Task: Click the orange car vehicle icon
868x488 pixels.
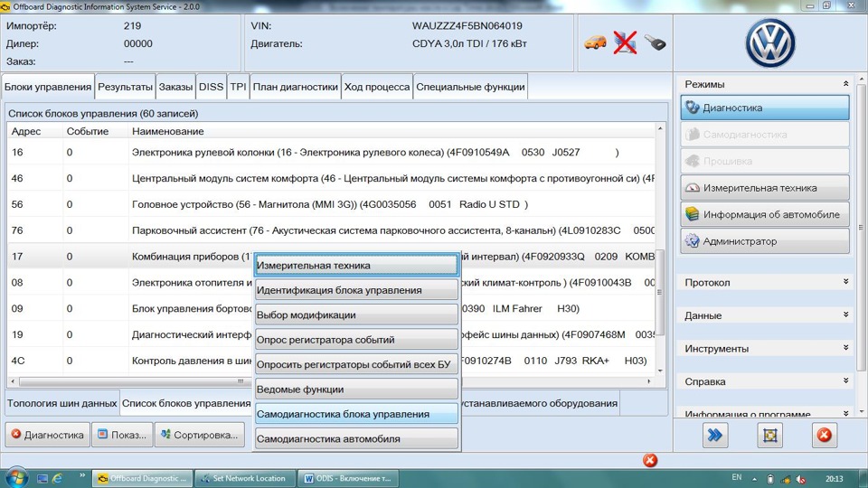Action: click(595, 42)
